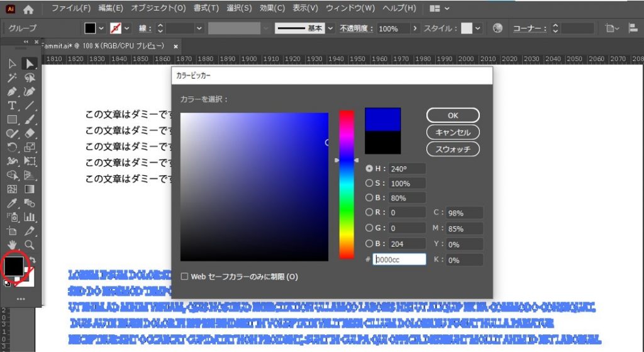Select the Shaper tool
The image size is (644, 352).
[12, 133]
